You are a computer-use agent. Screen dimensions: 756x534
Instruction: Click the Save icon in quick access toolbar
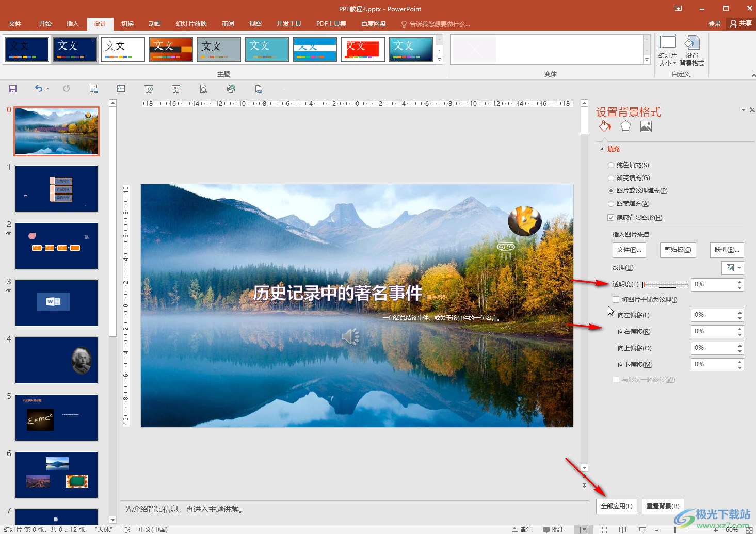13,89
